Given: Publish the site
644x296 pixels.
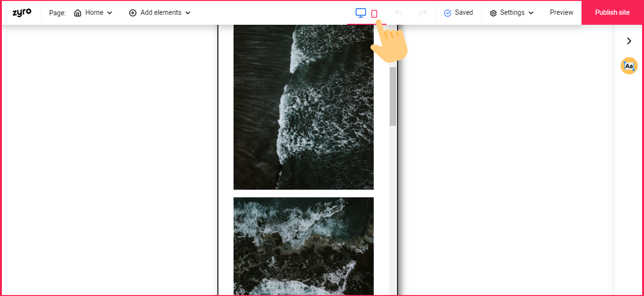Looking at the screenshot, I should coord(612,12).
